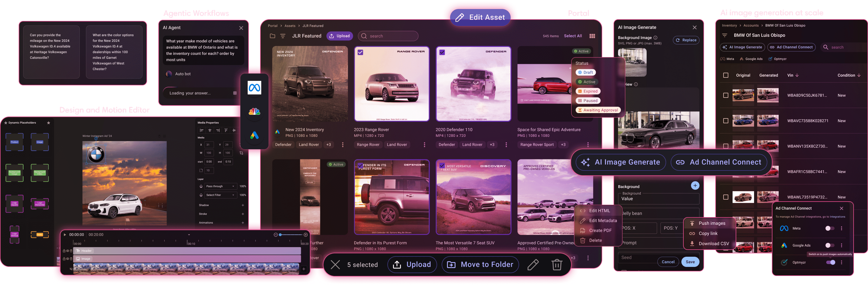Click the pencil edit icon in the selection bar
This screenshot has width=868, height=285.
[533, 265]
